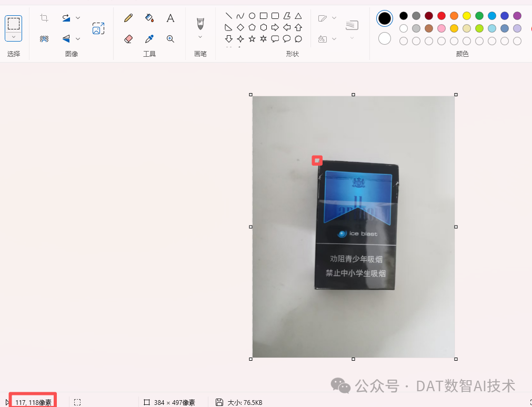Choose the Up arrow shape

point(298,27)
